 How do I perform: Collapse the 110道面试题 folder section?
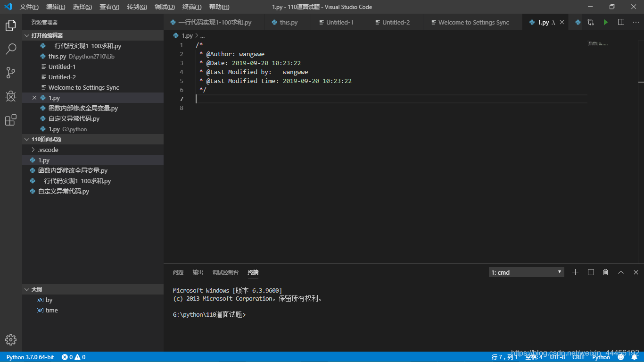93,139
